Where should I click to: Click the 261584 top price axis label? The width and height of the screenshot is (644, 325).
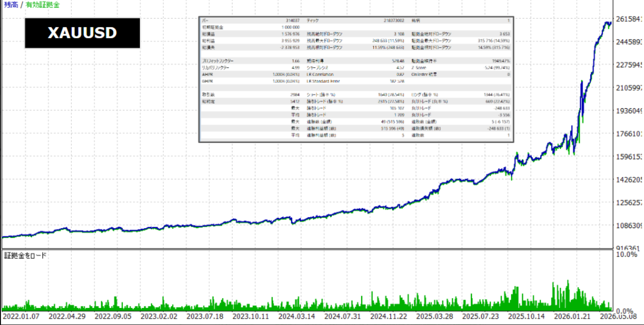tap(629, 19)
